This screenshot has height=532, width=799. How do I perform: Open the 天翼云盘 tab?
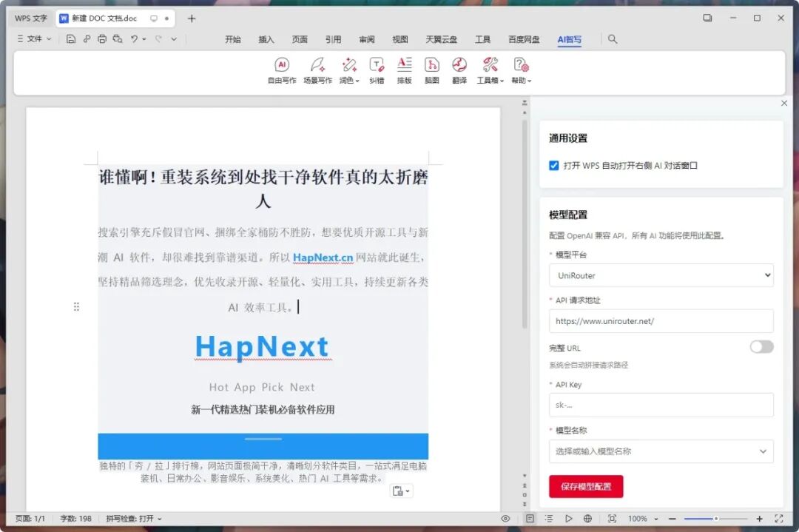441,39
